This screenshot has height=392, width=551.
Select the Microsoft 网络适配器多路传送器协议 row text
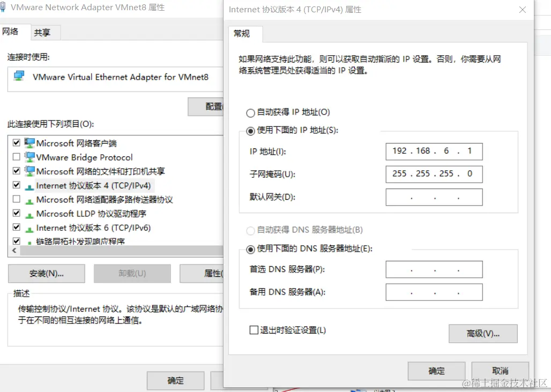(x=105, y=200)
